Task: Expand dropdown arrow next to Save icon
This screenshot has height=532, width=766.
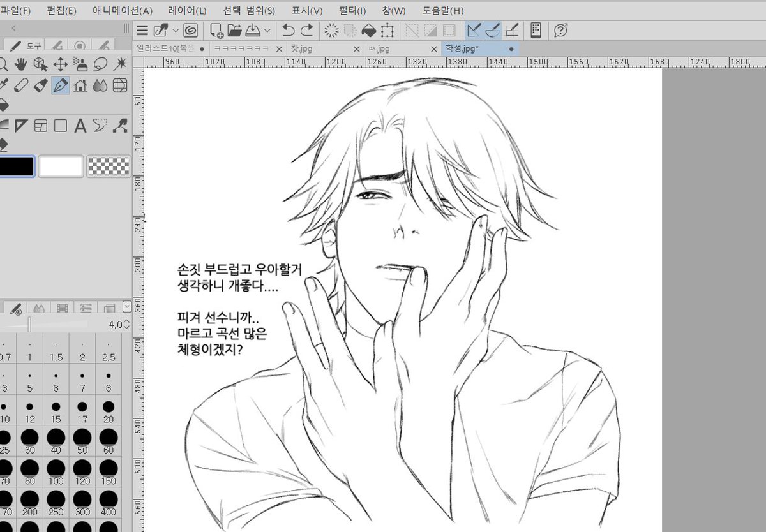Action: [x=267, y=30]
